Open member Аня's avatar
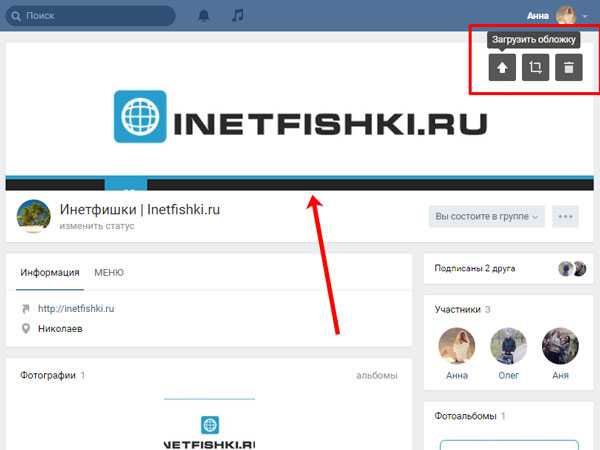Image resolution: width=600 pixels, height=450 pixels. [560, 346]
